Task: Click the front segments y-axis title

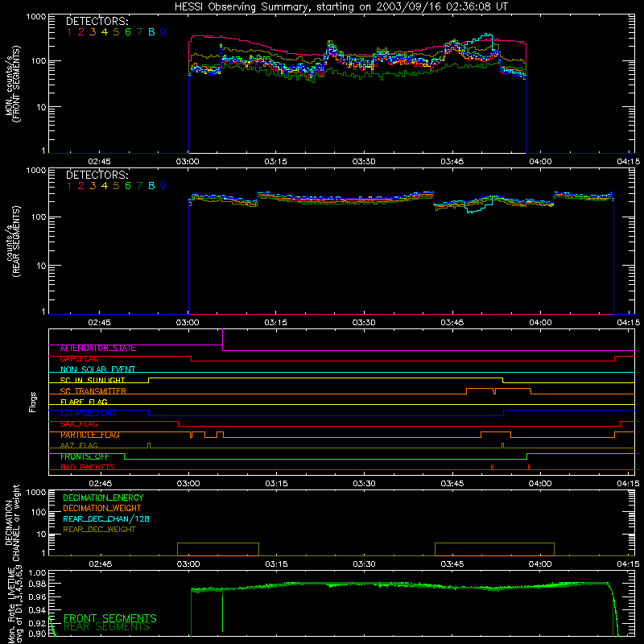Action: 12,84
